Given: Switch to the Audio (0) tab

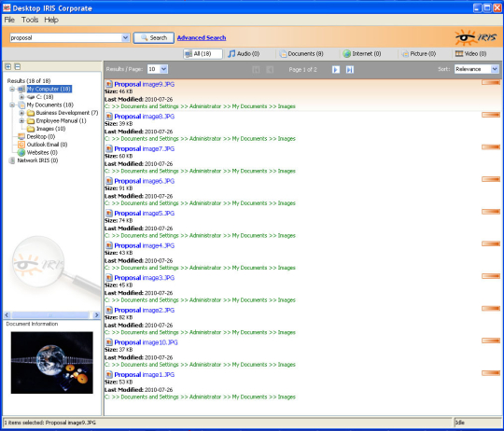Looking at the screenshot, I should 244,53.
